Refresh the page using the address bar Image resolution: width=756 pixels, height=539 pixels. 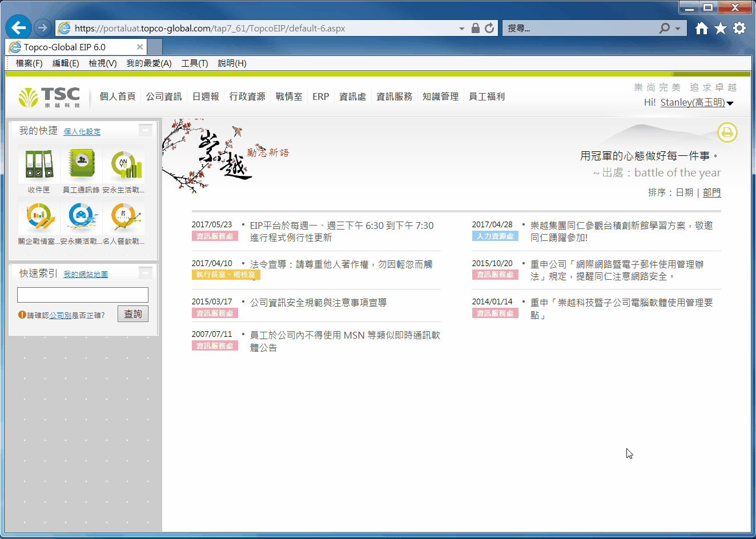click(x=489, y=28)
